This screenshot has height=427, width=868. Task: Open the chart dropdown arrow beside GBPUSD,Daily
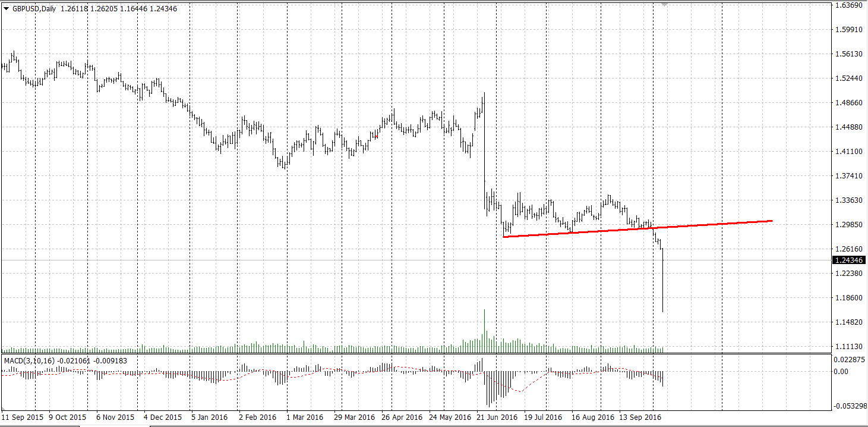[x=7, y=9]
